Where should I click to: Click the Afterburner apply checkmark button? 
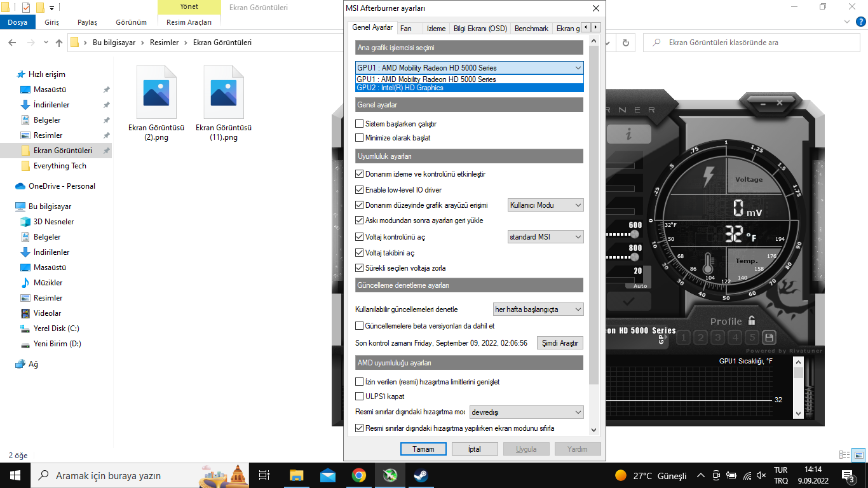[x=628, y=301]
